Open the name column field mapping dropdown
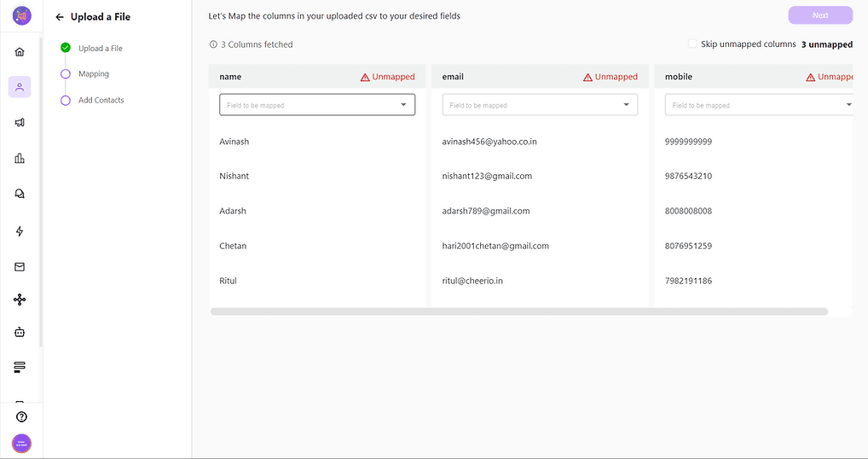This screenshot has width=868, height=459. [317, 105]
